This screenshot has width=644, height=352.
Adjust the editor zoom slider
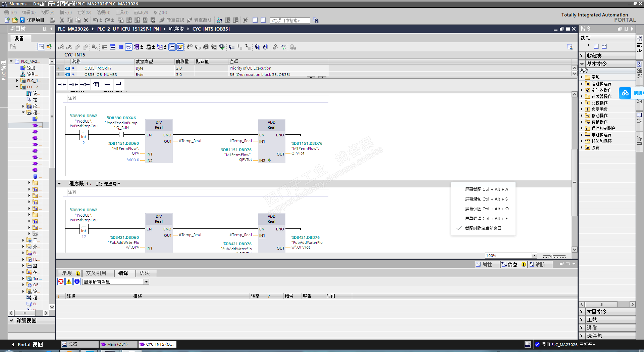click(x=551, y=256)
